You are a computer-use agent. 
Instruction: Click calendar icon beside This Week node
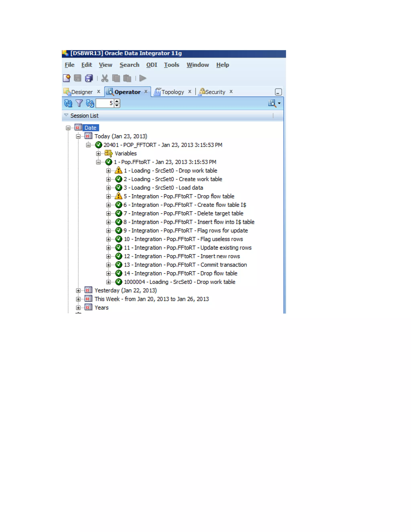click(88, 298)
